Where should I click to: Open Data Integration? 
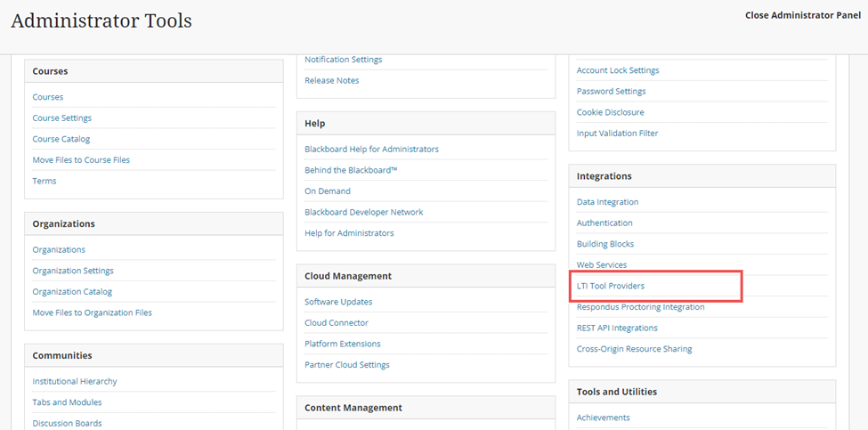pyautogui.click(x=607, y=202)
